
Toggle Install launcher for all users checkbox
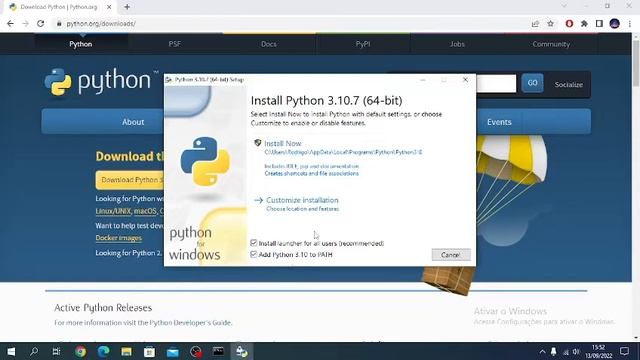pyautogui.click(x=253, y=243)
